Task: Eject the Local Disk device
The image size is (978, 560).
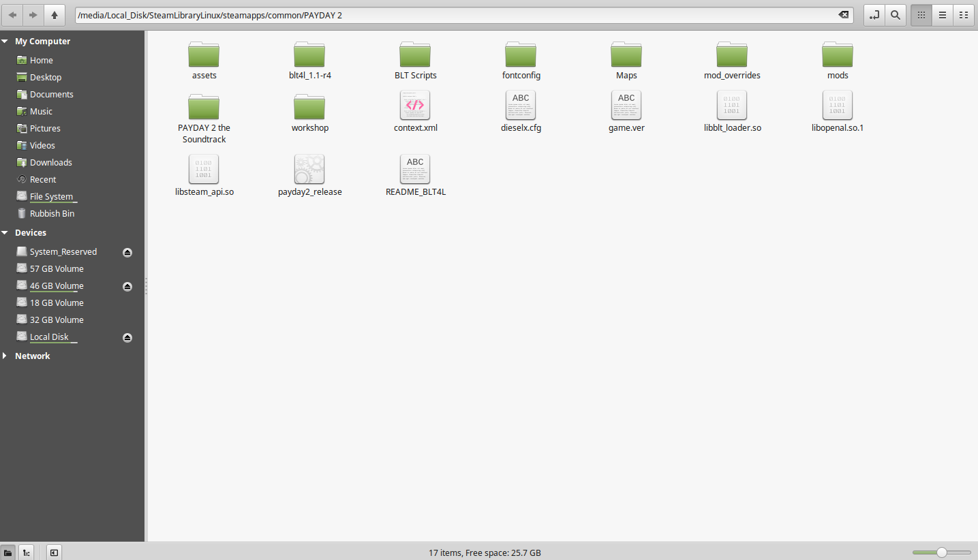Action: (127, 338)
